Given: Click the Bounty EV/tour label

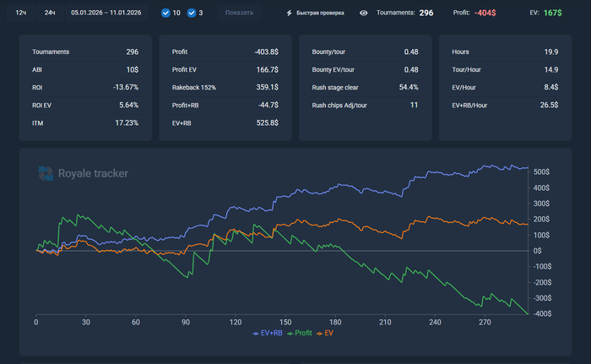Looking at the screenshot, I should [x=333, y=70].
